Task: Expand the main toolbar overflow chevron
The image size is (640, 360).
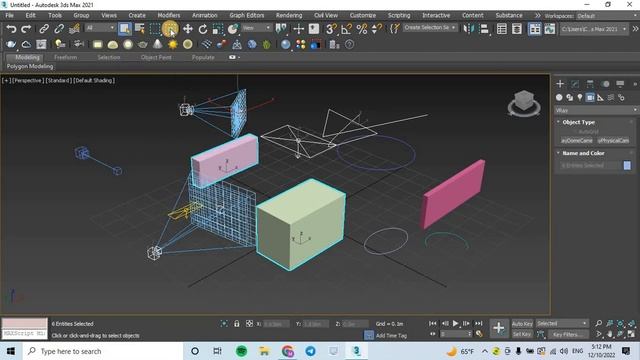Action: click(x=635, y=29)
